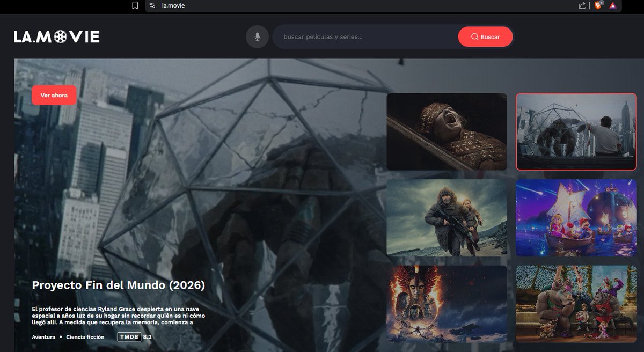Click the Ver ahora button
644x352 pixels.
click(x=54, y=95)
